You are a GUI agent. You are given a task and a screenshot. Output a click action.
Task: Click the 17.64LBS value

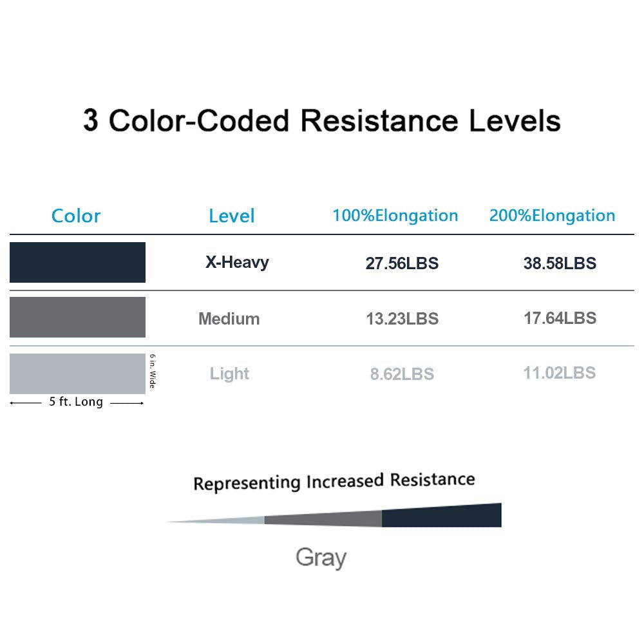[x=560, y=318]
